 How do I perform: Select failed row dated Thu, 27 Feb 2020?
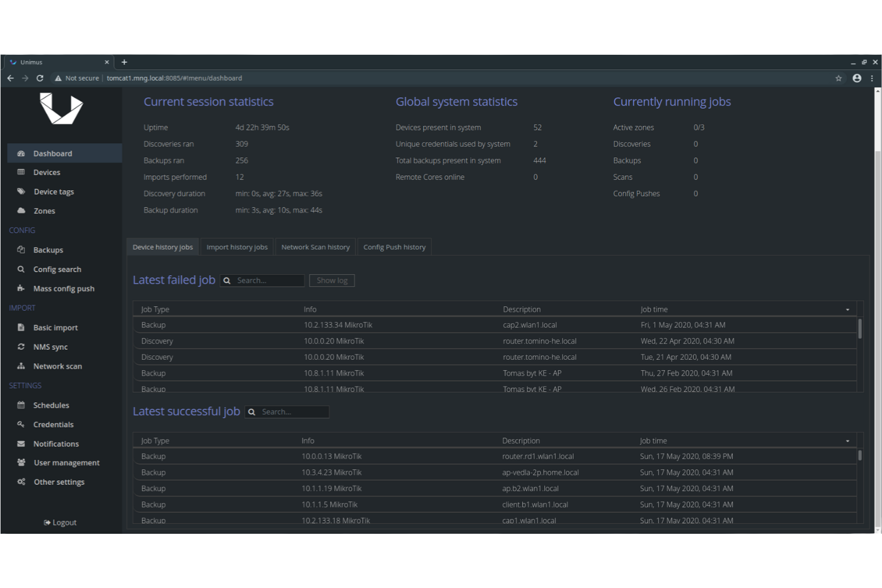pyautogui.click(x=495, y=373)
